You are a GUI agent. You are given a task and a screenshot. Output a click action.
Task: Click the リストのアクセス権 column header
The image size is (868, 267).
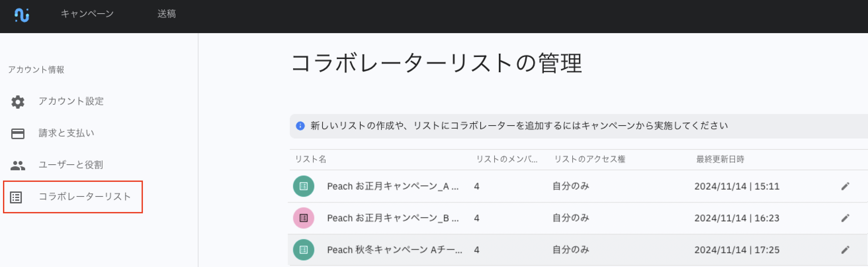click(x=590, y=159)
